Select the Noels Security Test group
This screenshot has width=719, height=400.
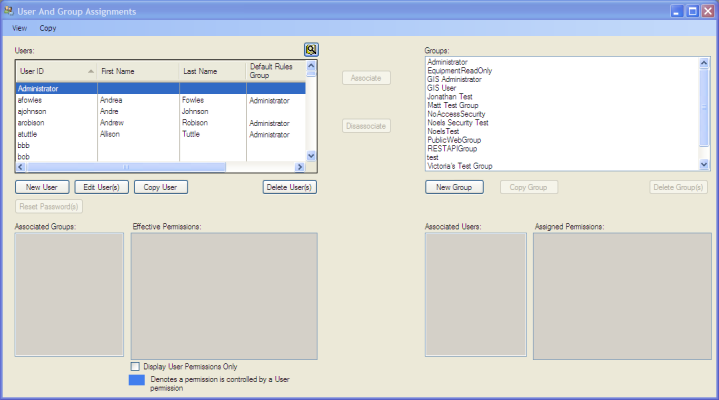(458, 123)
